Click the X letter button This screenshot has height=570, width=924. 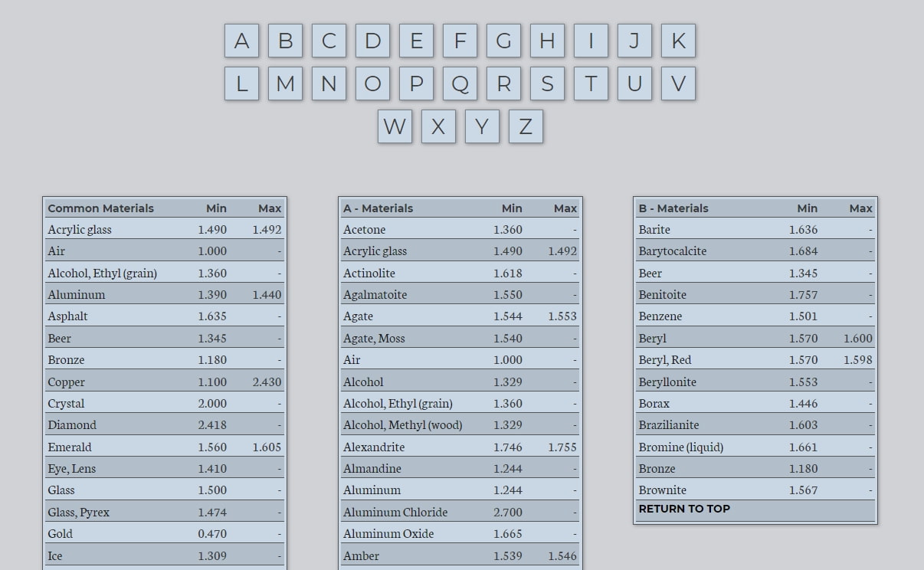(438, 126)
